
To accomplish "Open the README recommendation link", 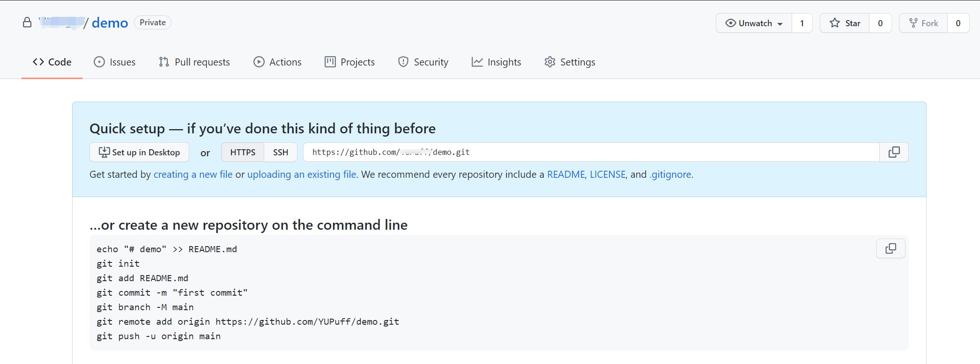I will (x=566, y=175).
